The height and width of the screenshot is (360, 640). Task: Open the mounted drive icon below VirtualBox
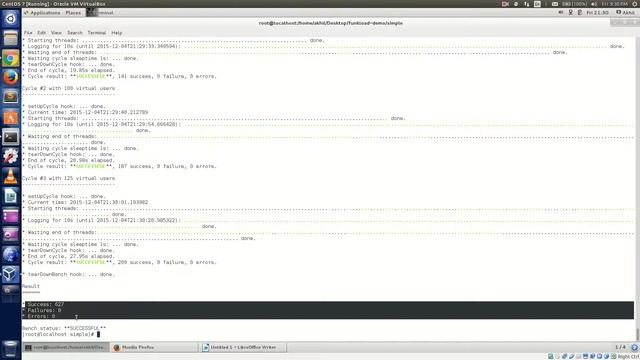pyautogui.click(x=11, y=290)
